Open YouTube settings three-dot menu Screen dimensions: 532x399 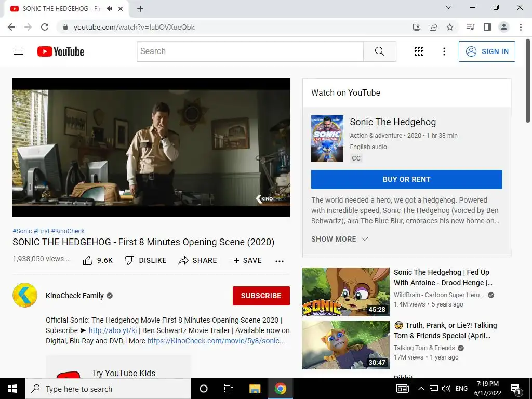[444, 51]
